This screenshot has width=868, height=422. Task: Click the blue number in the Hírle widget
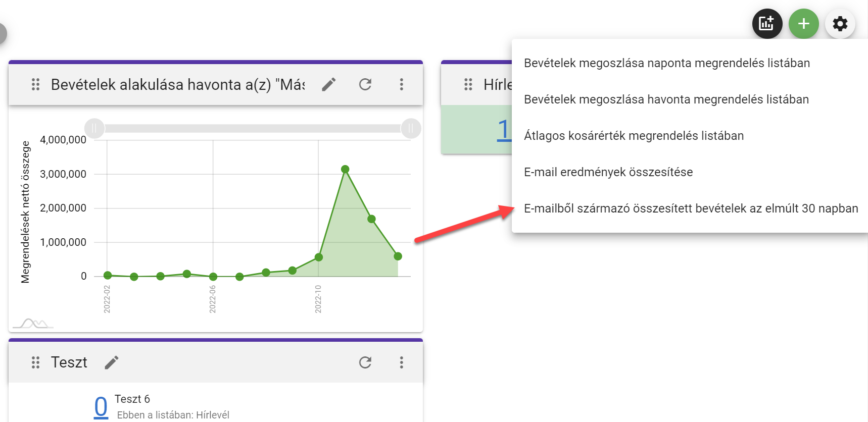[504, 130]
